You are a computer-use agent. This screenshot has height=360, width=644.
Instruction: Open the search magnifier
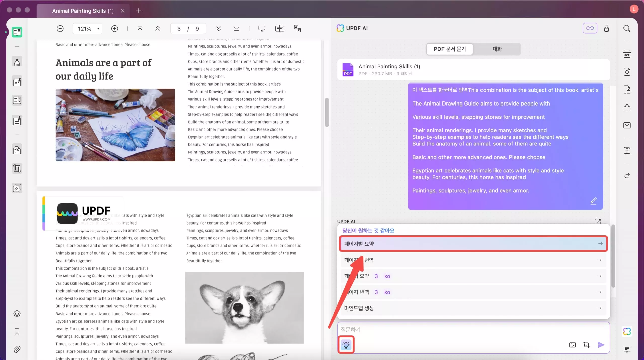tap(627, 29)
